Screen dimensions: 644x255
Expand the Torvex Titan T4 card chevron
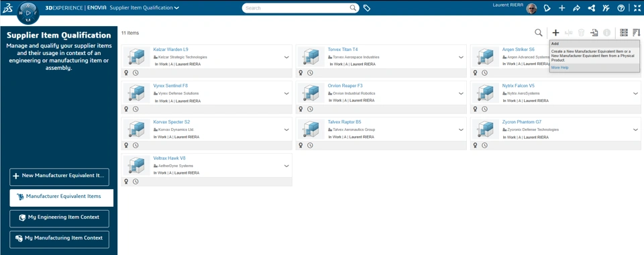462,57
